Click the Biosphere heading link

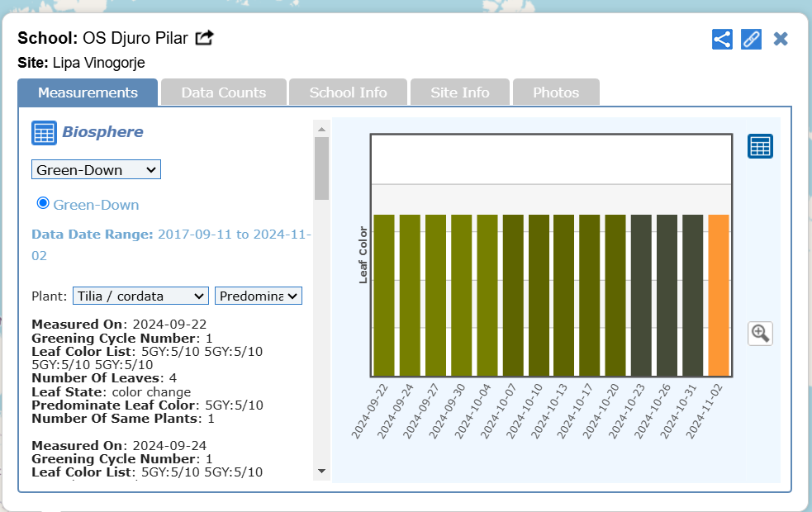(x=102, y=132)
